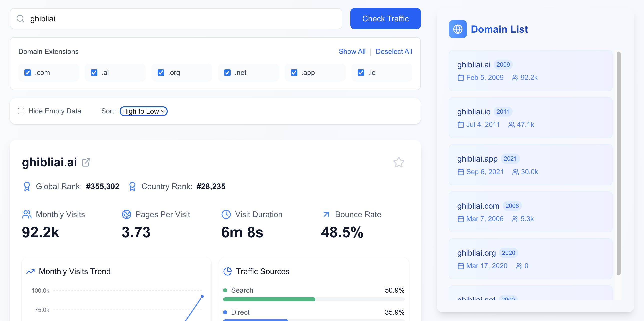Click the 6m 8s visit duration value
This screenshot has height=321, width=644.
pos(242,232)
